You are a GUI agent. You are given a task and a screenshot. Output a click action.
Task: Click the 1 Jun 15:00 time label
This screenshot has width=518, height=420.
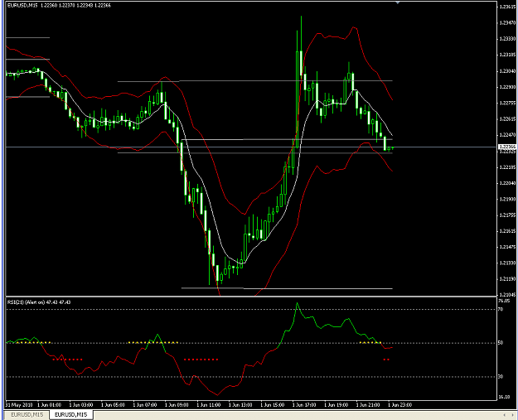click(x=273, y=405)
